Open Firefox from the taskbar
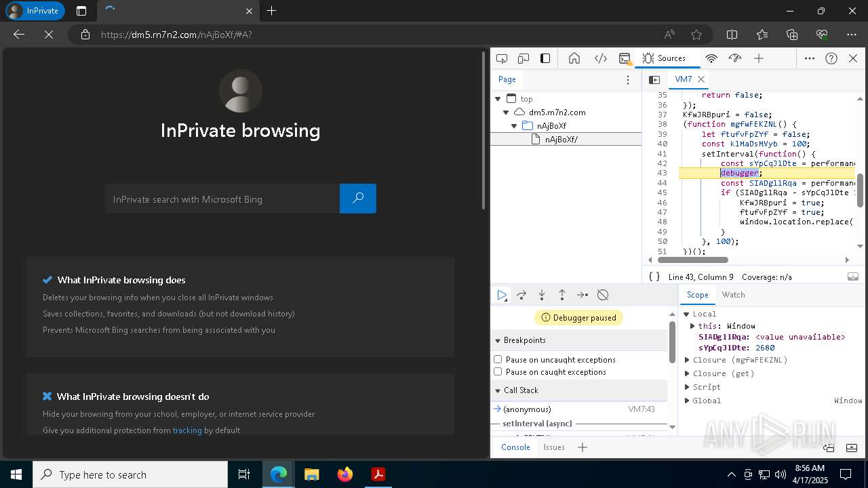 coord(344,474)
